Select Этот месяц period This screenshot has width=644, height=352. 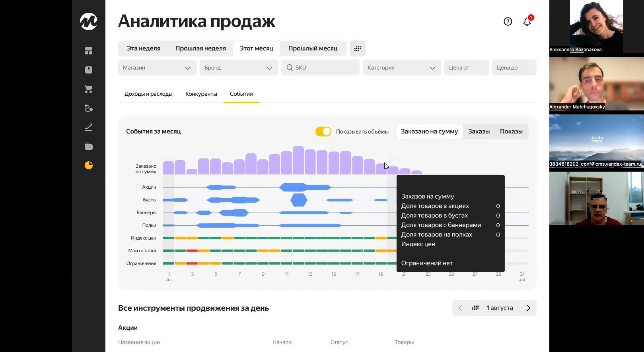(x=257, y=48)
